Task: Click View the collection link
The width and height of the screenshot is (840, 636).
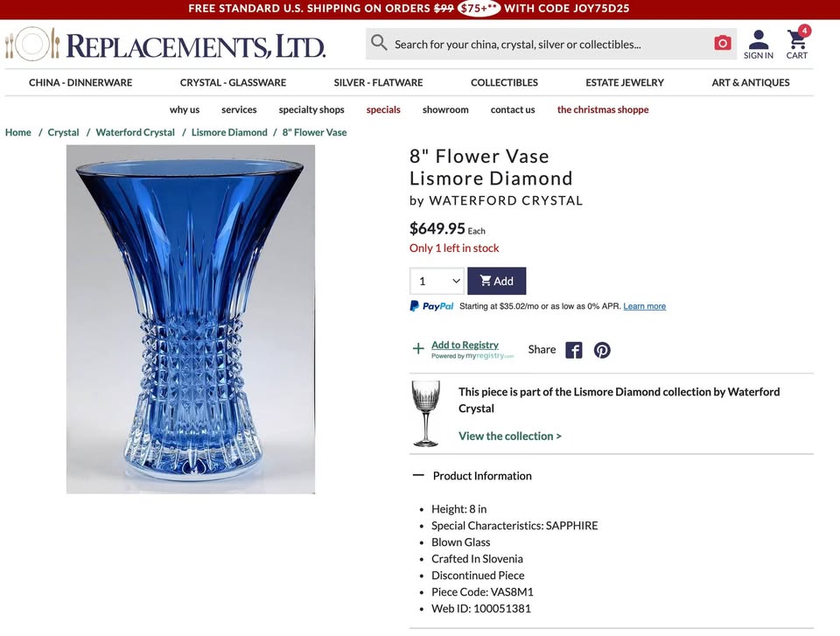Action: 510,437
